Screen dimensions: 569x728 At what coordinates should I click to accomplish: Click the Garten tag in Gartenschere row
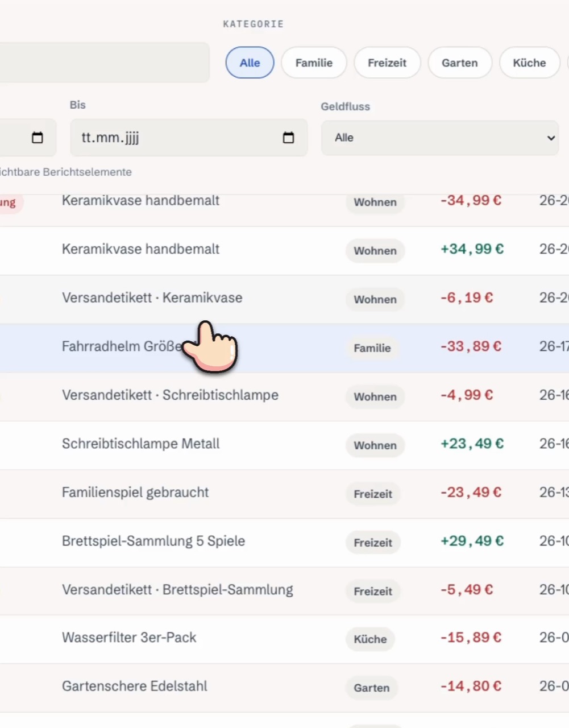coord(372,688)
